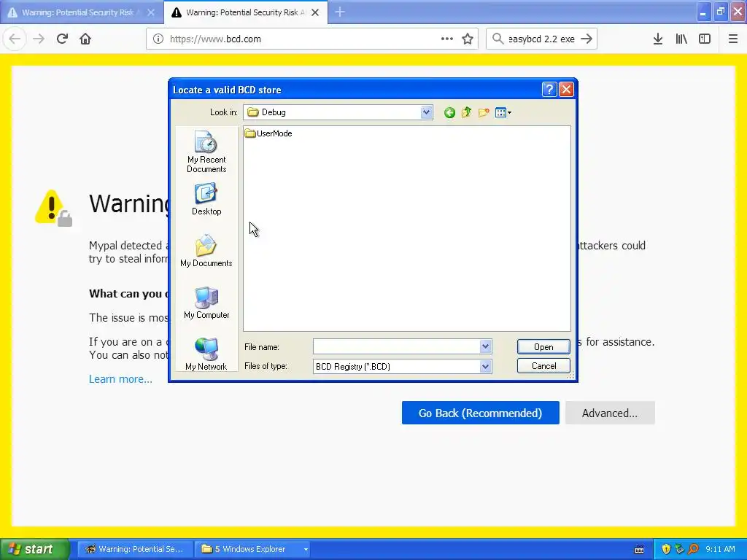Jump to Desktop in places bar
Image resolution: width=747 pixels, height=560 pixels.
point(206,200)
